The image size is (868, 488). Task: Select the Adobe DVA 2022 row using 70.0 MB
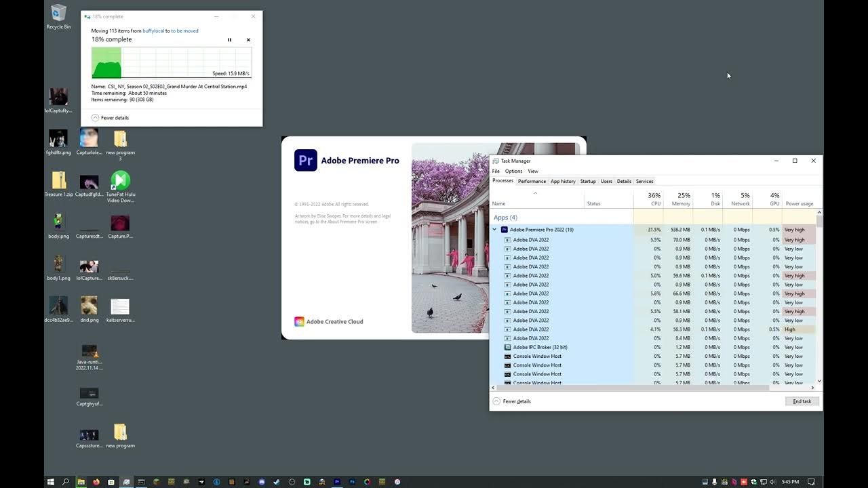[x=654, y=240]
